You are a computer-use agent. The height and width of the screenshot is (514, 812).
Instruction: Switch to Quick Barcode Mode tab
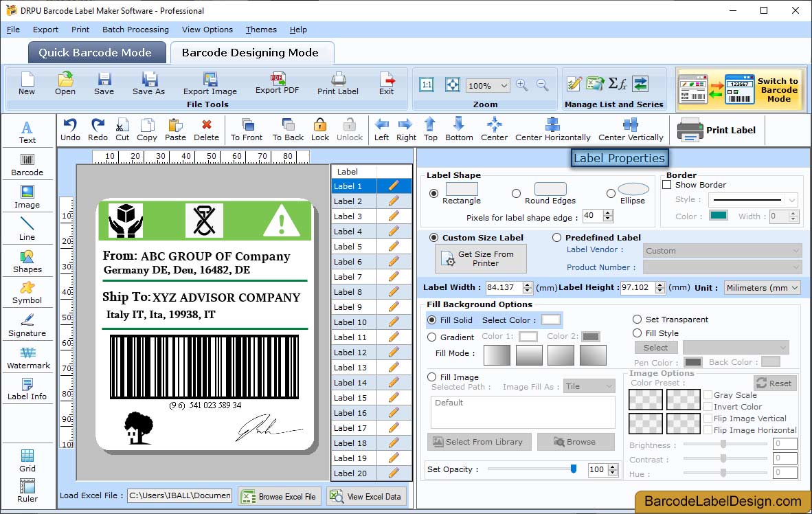tap(97, 52)
